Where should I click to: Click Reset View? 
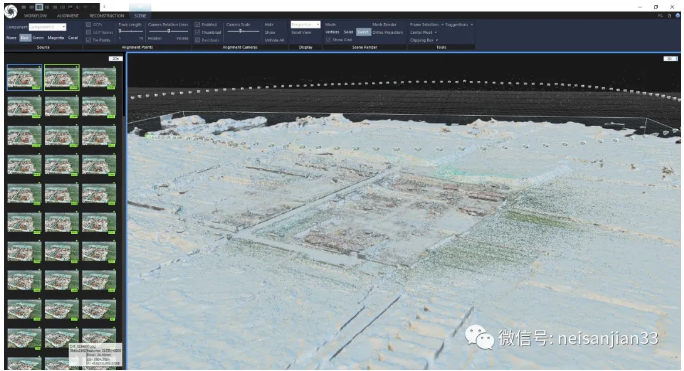tap(301, 33)
